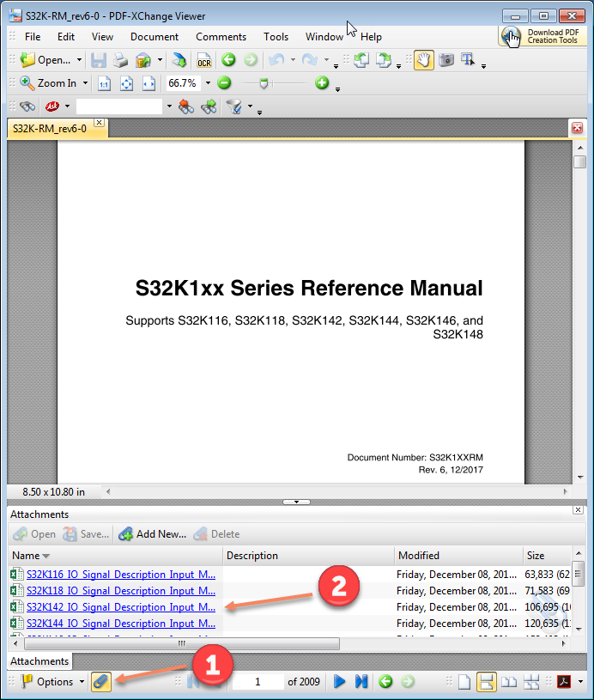This screenshot has height=700, width=594.
Task: Open the Redo history dropdown
Action: click(x=327, y=59)
